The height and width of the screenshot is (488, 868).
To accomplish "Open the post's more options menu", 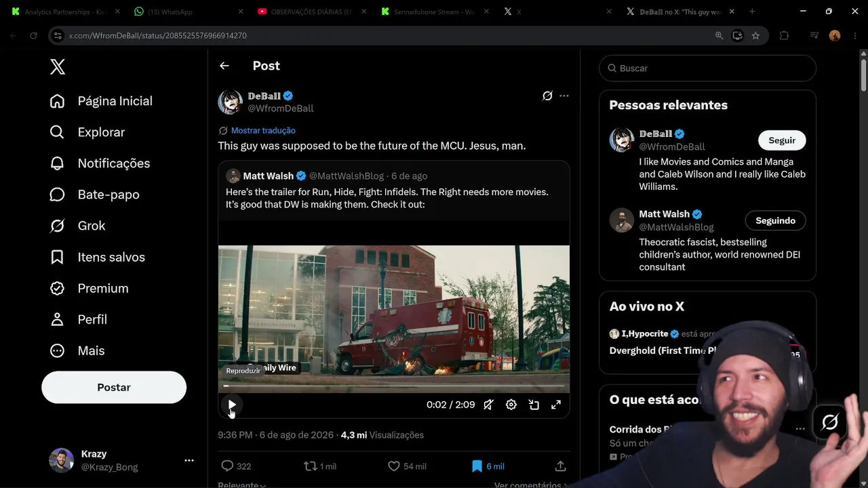I will [564, 96].
